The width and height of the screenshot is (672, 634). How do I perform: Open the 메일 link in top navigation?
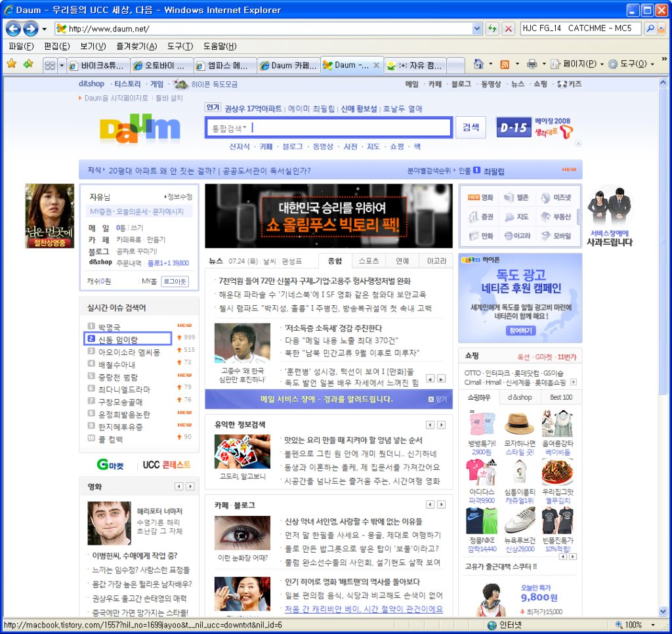[x=411, y=84]
